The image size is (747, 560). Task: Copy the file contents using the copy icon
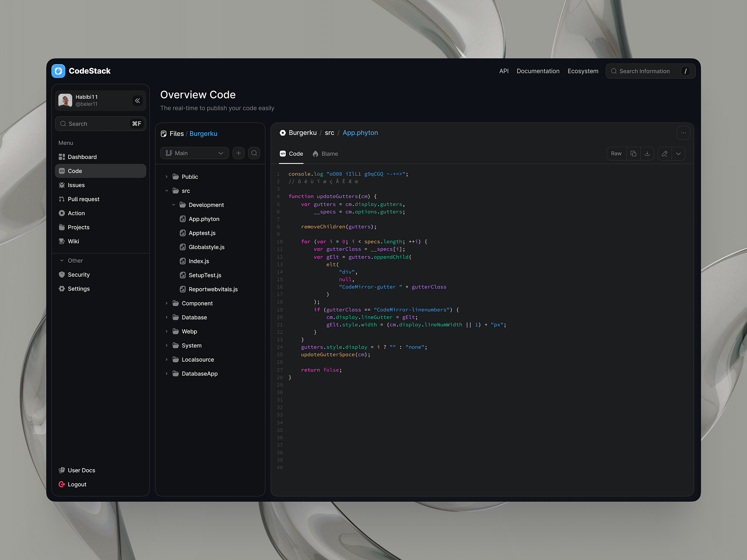(634, 153)
